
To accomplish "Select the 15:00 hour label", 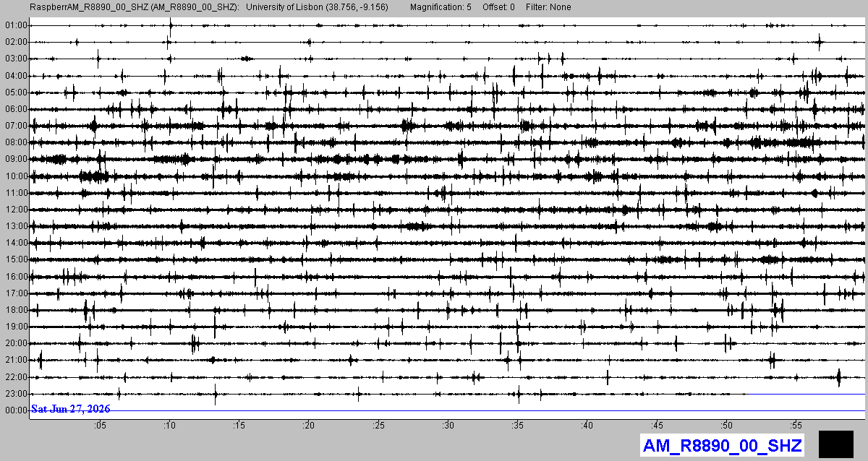I will coord(15,259).
